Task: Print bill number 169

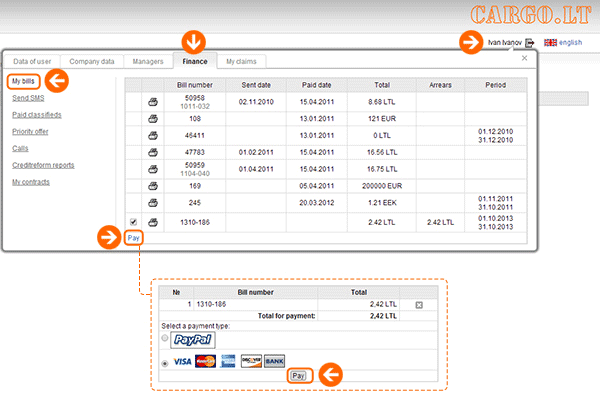Action: pyautogui.click(x=153, y=185)
